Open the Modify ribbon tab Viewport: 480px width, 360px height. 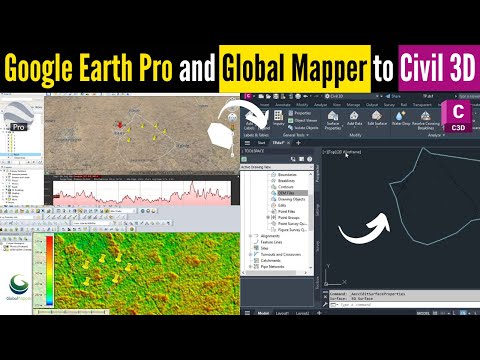coord(302,105)
